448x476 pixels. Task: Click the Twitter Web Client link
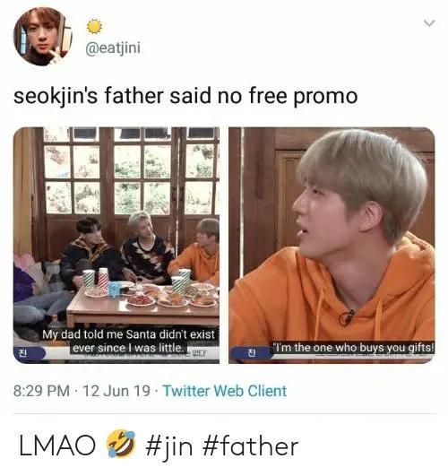[225, 391]
